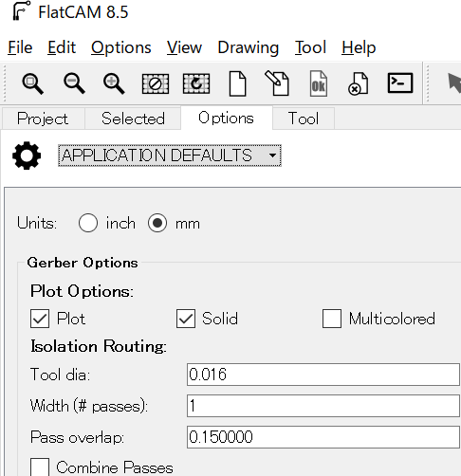Check the Combine Passes checkbox
Image resolution: width=461 pixels, height=476 pixels.
(x=40, y=467)
